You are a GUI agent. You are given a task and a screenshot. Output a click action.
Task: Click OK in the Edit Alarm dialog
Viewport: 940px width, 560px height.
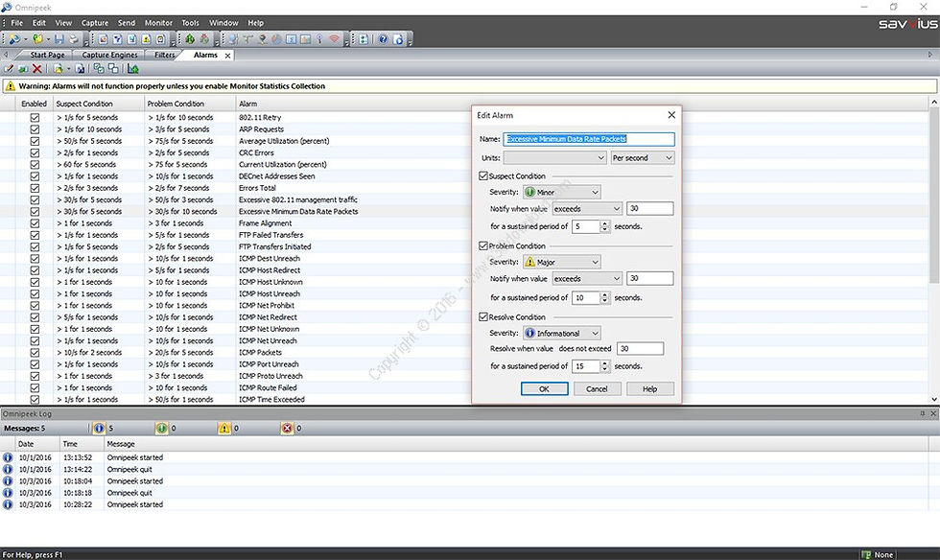tap(545, 389)
